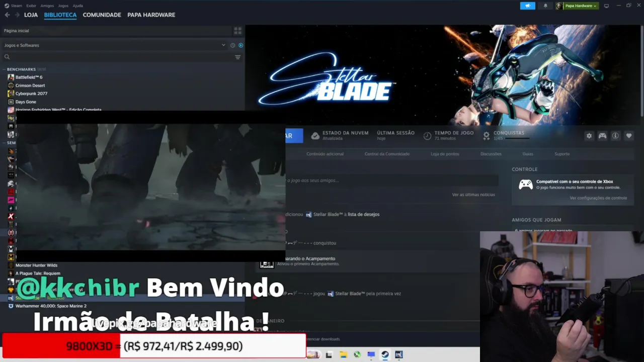Screen dimensions: 644x362
Task: Open the Exibir menu
Action: point(31,6)
